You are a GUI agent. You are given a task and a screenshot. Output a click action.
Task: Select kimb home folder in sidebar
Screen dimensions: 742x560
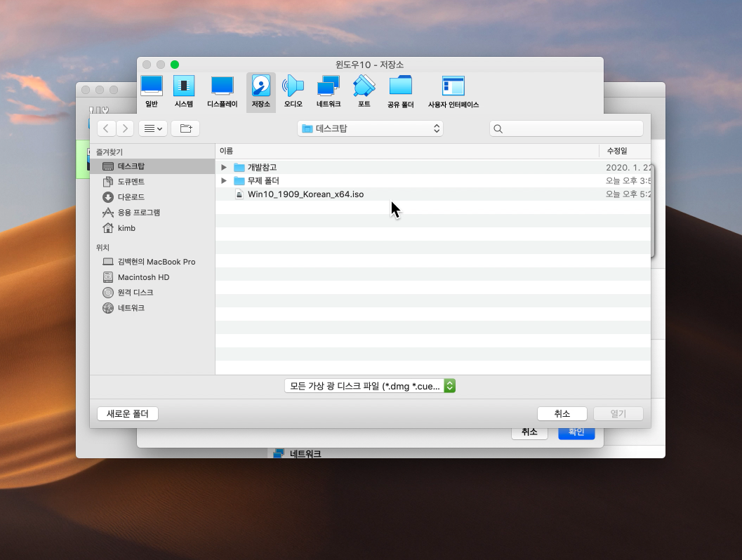coord(152,228)
